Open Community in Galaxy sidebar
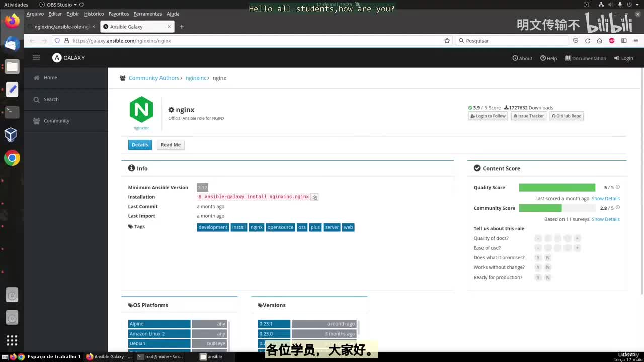644x362 pixels. [x=66, y=121]
